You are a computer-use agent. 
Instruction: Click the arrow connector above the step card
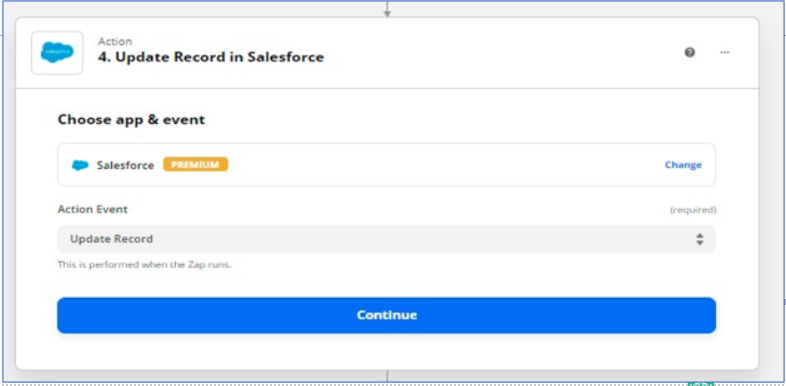pos(387,9)
